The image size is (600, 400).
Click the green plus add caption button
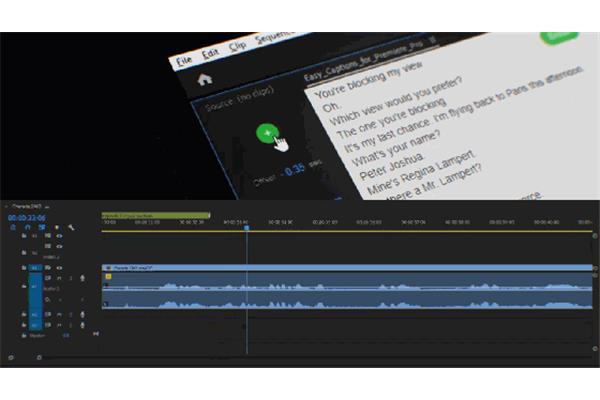267,133
